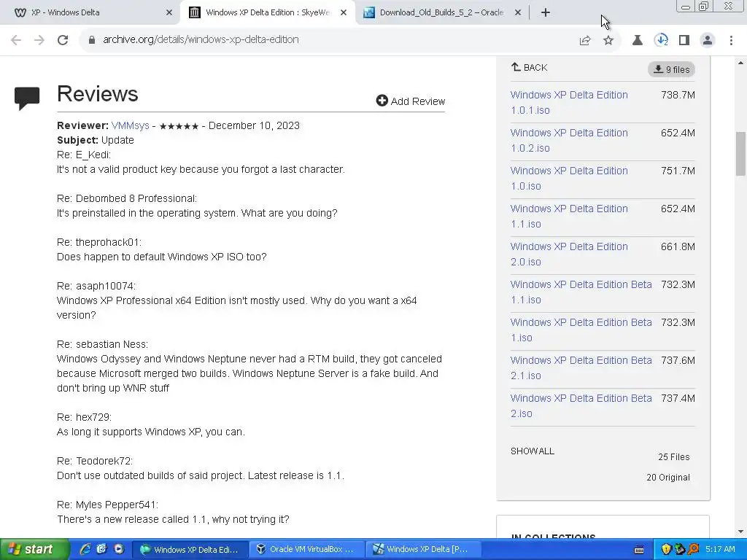Switch to XP - Windows Delta tab
This screenshot has width=747, height=560.
[x=90, y=13]
